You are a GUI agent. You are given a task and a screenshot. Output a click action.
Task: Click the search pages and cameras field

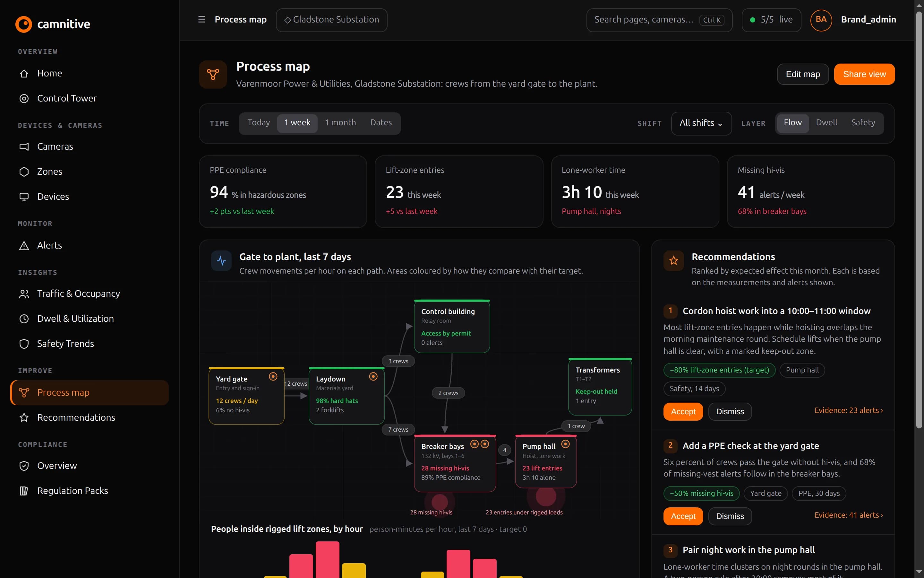click(659, 20)
